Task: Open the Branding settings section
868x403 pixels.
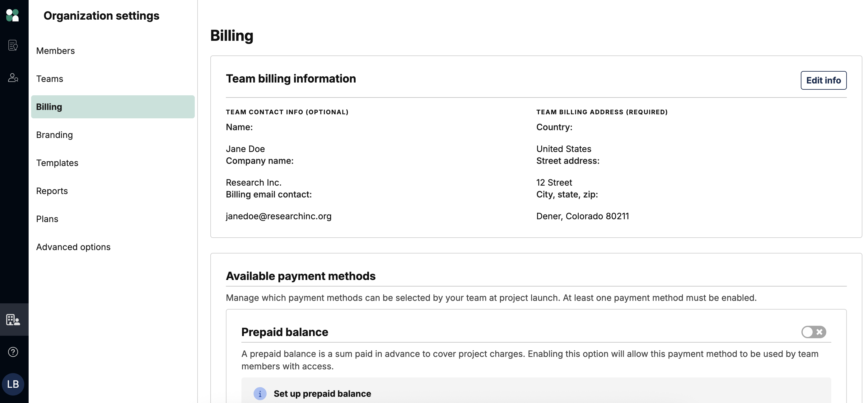Action: [54, 135]
